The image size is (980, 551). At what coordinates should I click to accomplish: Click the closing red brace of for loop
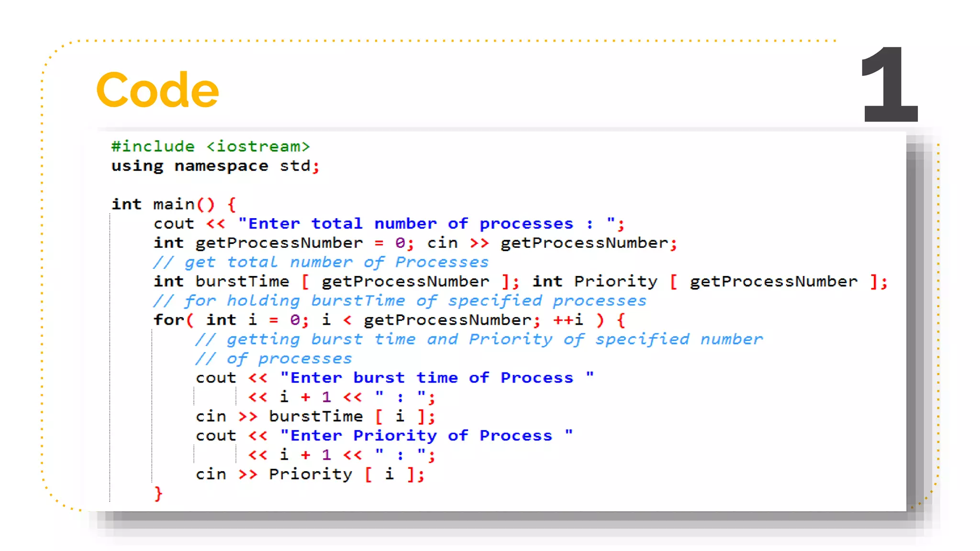tap(158, 494)
